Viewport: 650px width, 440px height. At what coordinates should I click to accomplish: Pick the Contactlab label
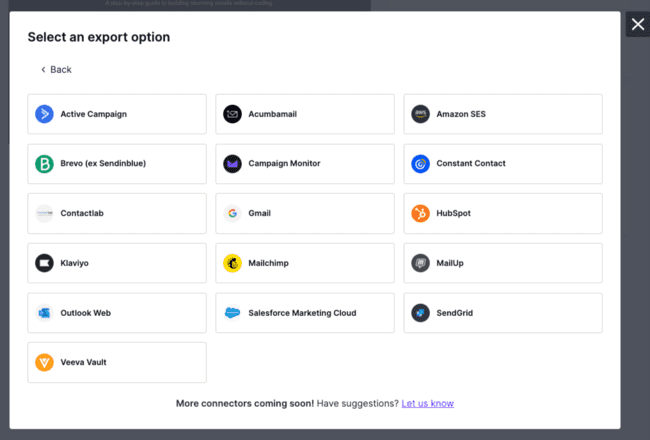click(82, 213)
